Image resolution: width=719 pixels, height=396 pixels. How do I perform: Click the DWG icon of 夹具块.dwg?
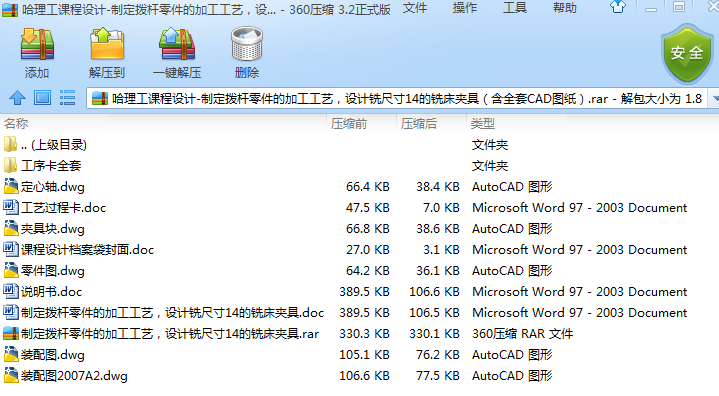coord(11,228)
